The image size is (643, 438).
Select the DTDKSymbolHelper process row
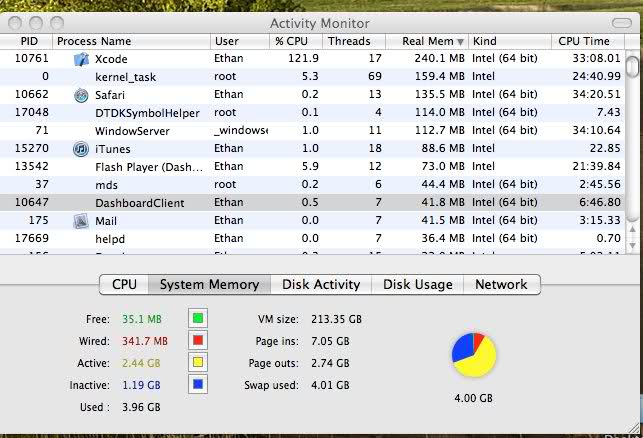(312, 113)
